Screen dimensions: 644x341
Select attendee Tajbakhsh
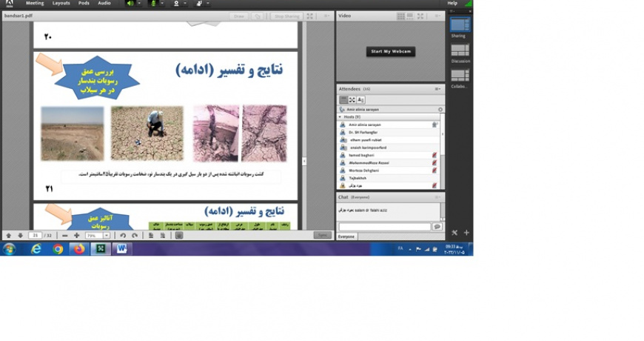click(x=389, y=178)
